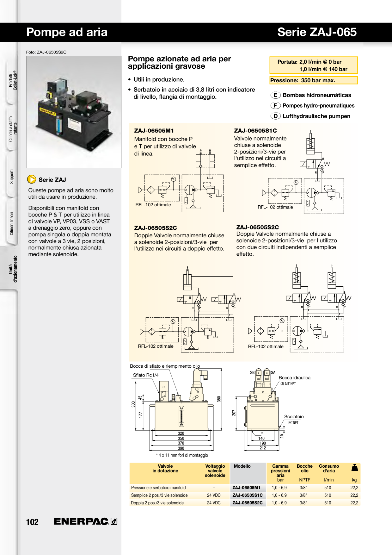Click the independent-circuits ZAJ-06505S2C schematic
392x555 pixels.
300,308
